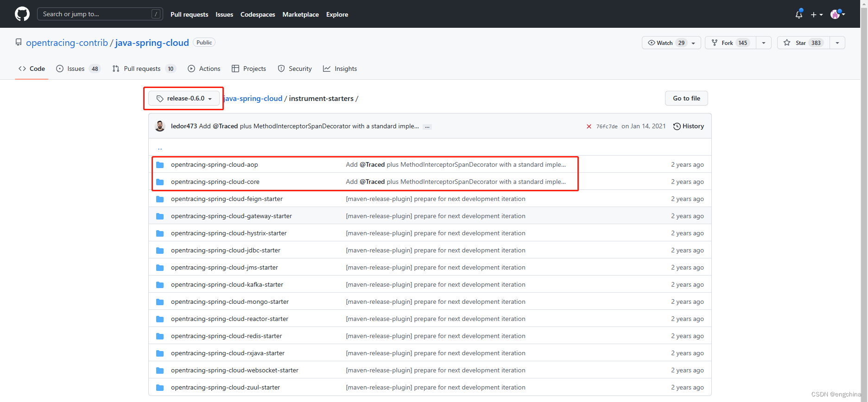868x402 pixels.
Task: Open the opentracing-spring-cloud-aop folder
Action: [215, 164]
